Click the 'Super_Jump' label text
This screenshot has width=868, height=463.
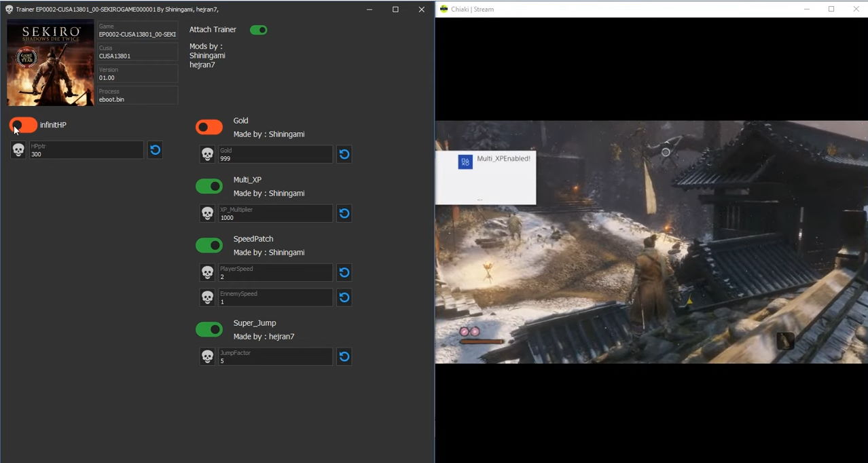click(255, 323)
